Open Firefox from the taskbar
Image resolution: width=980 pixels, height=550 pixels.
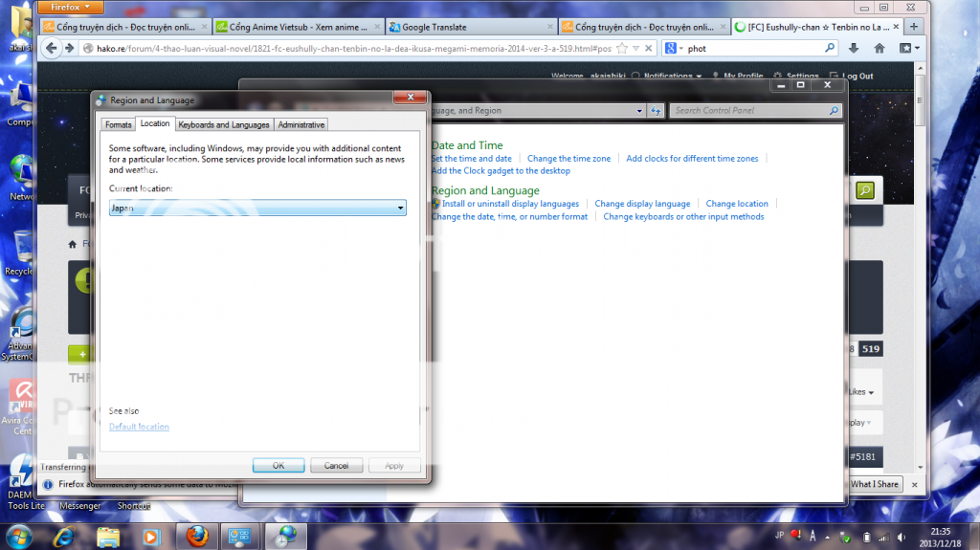pos(196,534)
